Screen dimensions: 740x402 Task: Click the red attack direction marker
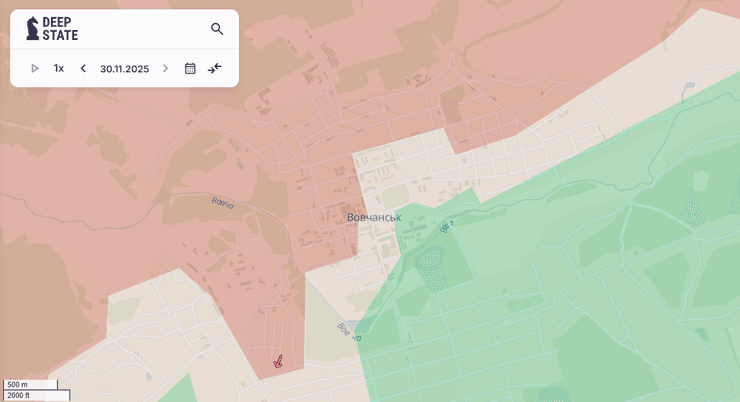tap(278, 361)
